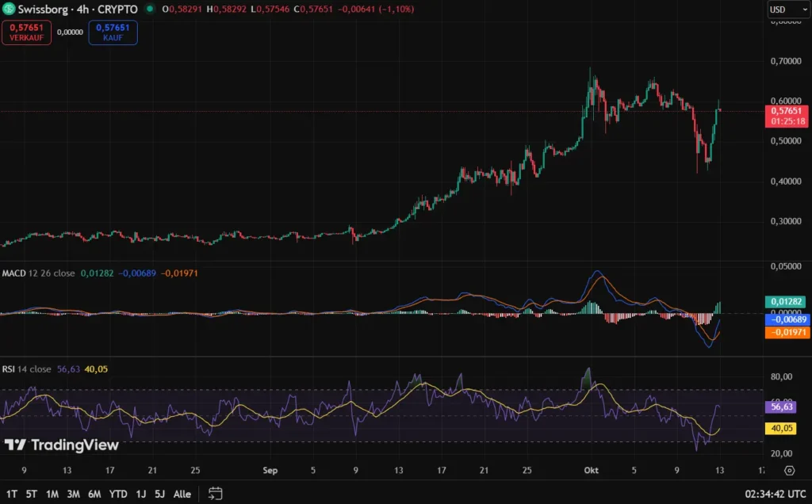Screen dimensions: 812x504
Task: Click the MACD 12 26 close legend
Action: tap(38, 273)
